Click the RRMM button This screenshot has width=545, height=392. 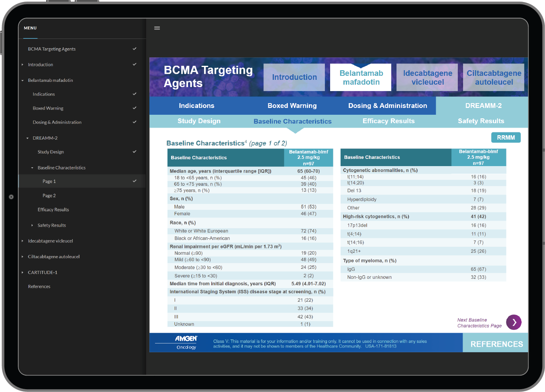[506, 137]
